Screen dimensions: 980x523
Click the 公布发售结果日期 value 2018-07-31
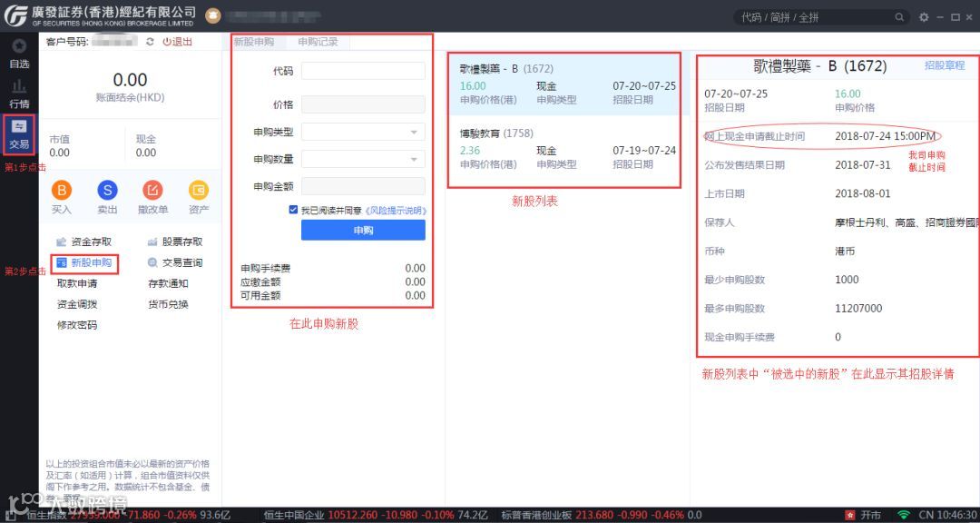[x=863, y=165]
